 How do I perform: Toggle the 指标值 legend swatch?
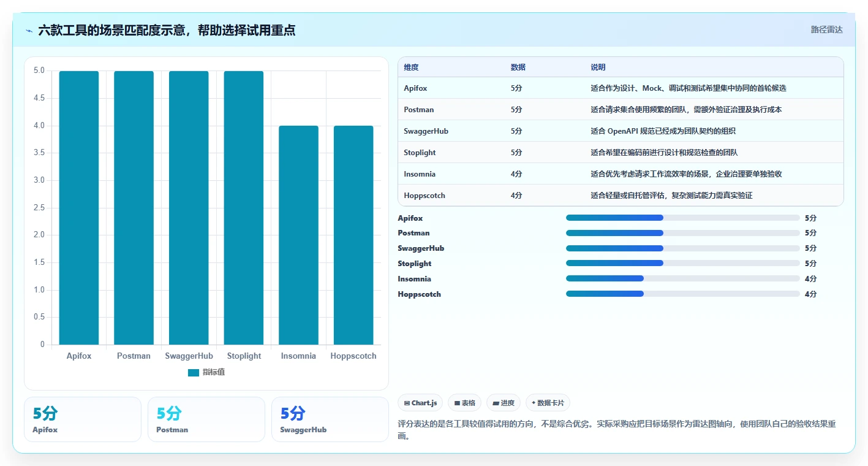point(194,372)
